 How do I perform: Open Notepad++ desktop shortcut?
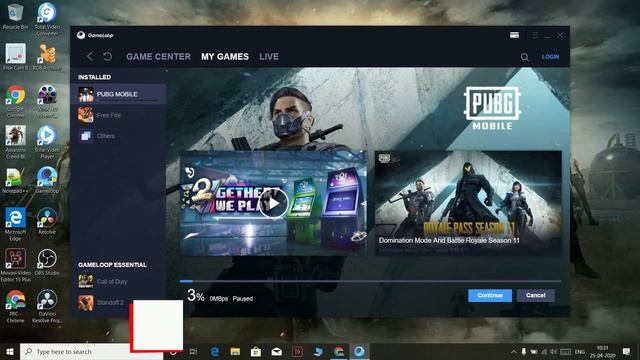[15, 180]
